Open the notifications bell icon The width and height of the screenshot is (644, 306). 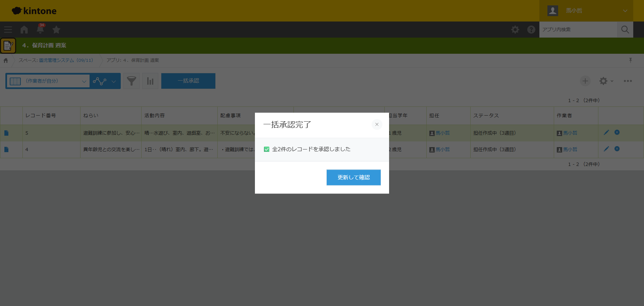coord(40,30)
